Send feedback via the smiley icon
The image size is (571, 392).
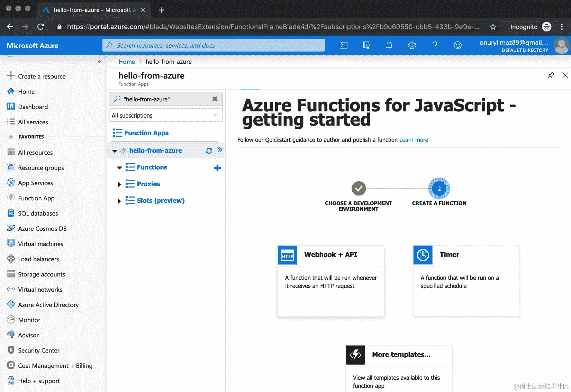coord(457,45)
